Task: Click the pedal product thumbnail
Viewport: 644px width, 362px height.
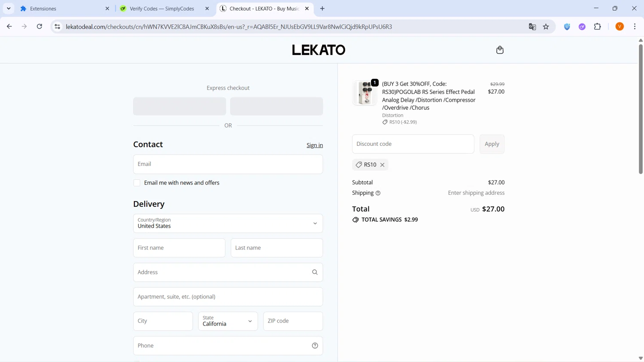Action: tap(365, 93)
